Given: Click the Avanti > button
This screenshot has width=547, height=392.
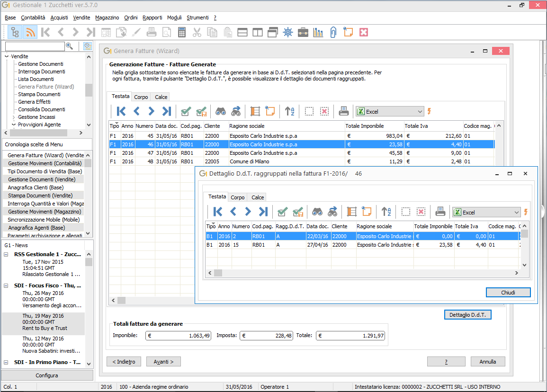Looking at the screenshot, I should click(163, 362).
